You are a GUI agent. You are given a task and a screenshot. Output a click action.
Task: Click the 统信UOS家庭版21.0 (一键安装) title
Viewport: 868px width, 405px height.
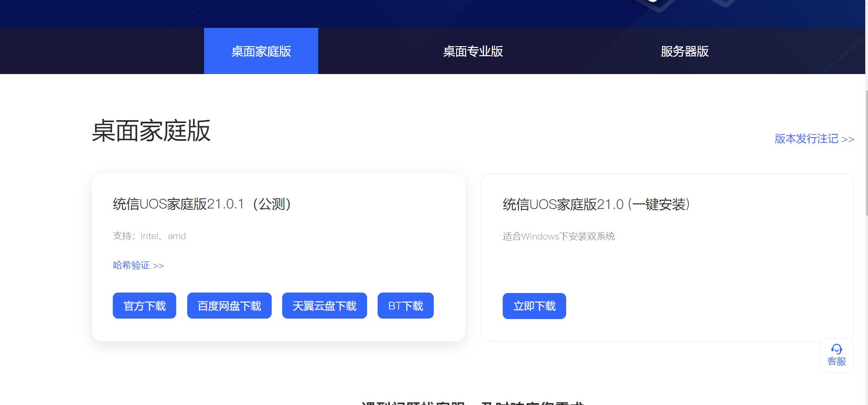(x=596, y=204)
